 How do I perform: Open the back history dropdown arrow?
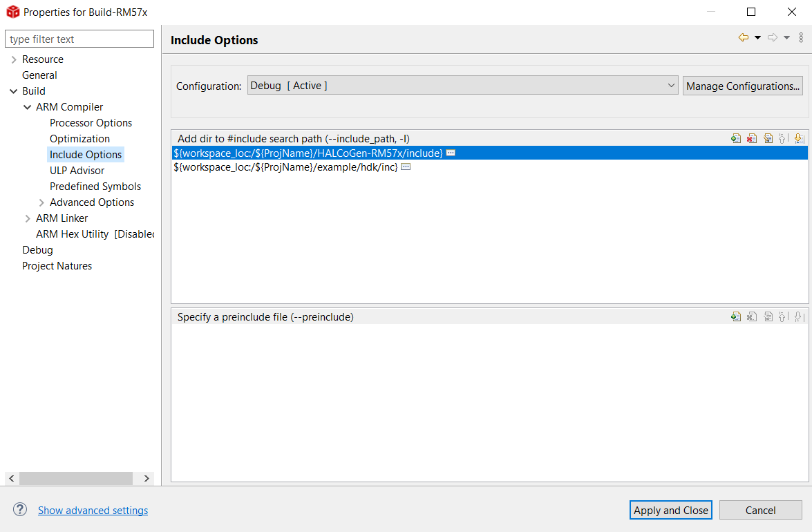coord(757,38)
